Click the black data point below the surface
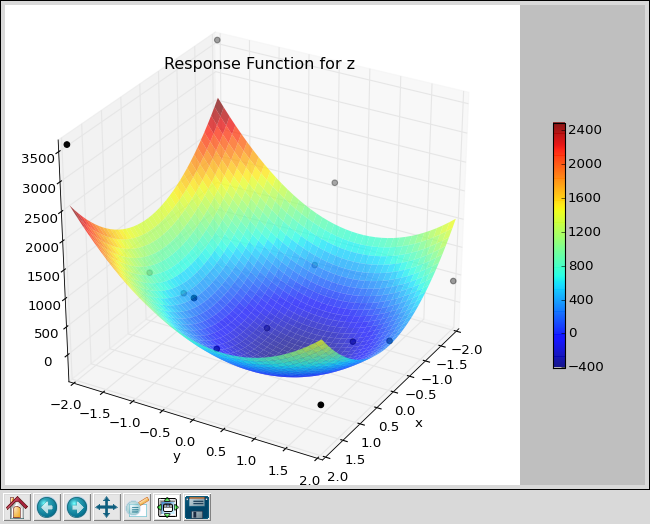Screen dimensions: 650x524 pos(320,405)
